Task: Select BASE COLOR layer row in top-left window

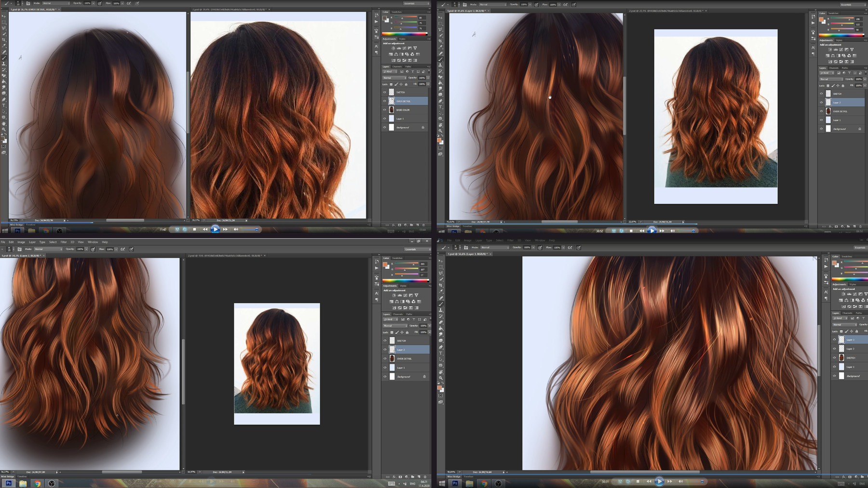Action: click(x=405, y=110)
